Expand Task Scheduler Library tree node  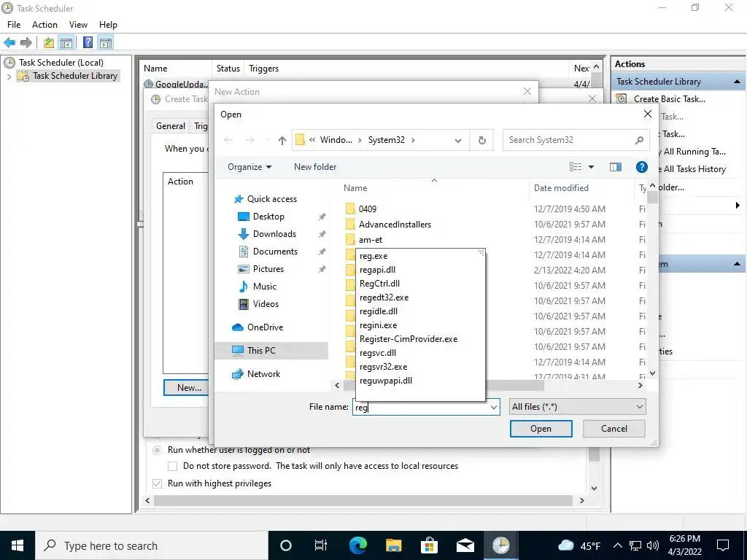coord(9,76)
